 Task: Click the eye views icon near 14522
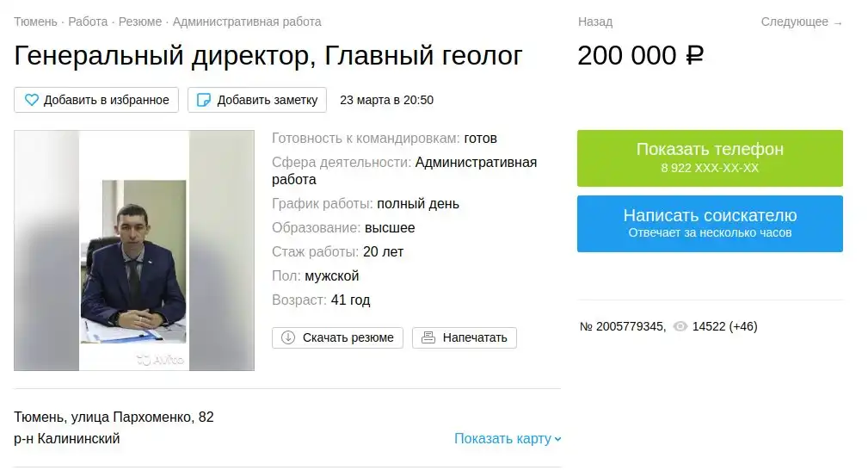680,326
